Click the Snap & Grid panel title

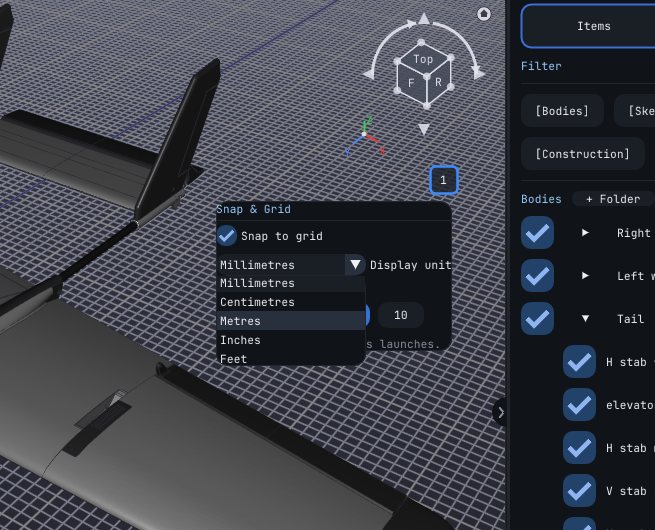(254, 209)
